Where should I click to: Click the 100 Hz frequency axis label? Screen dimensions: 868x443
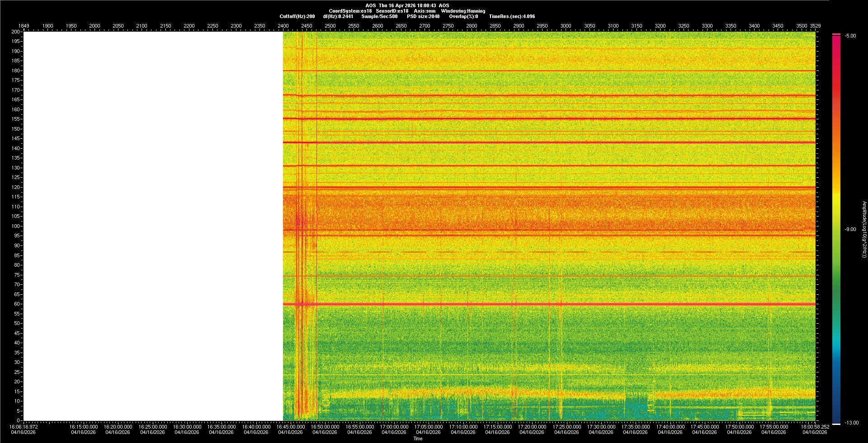[x=16, y=226]
